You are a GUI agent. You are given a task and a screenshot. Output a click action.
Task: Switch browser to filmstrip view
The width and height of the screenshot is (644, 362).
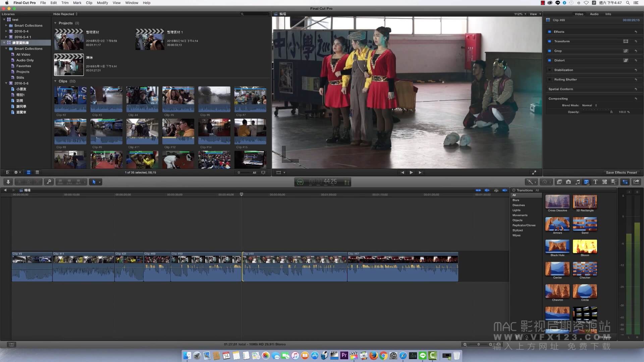pos(29,172)
